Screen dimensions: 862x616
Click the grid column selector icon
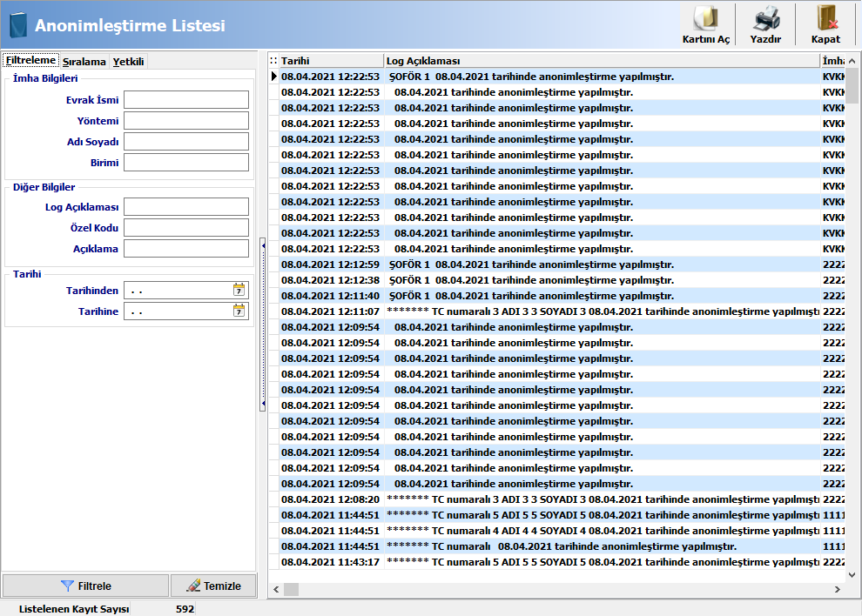tap(273, 60)
